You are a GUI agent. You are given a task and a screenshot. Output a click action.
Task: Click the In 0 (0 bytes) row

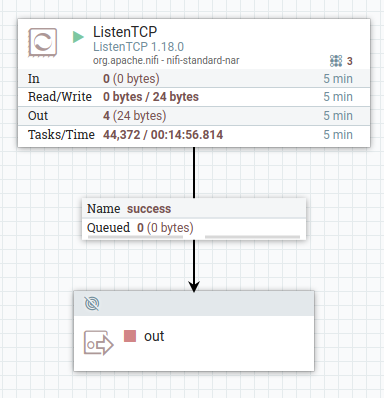(194, 79)
